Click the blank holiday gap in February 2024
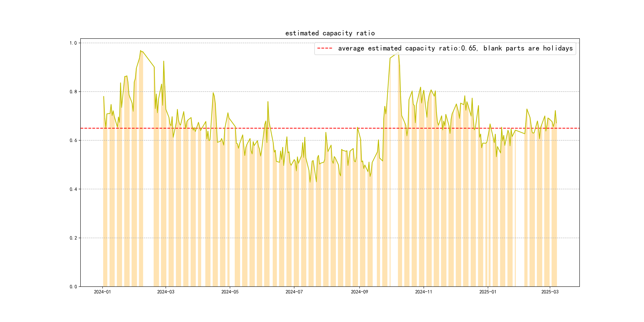Image resolution: width=644 pixels, height=322 pixels. 148,175
